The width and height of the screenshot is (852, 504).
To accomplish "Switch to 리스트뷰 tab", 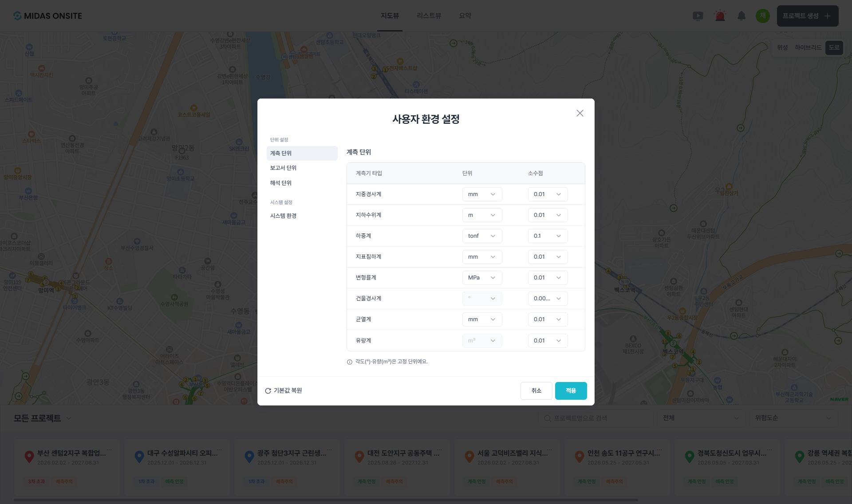I will tap(429, 16).
